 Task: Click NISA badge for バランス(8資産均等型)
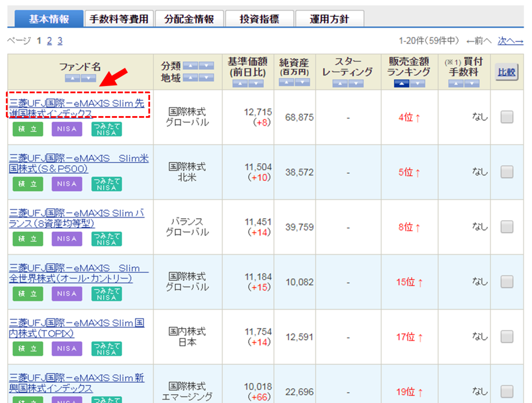click(67, 239)
